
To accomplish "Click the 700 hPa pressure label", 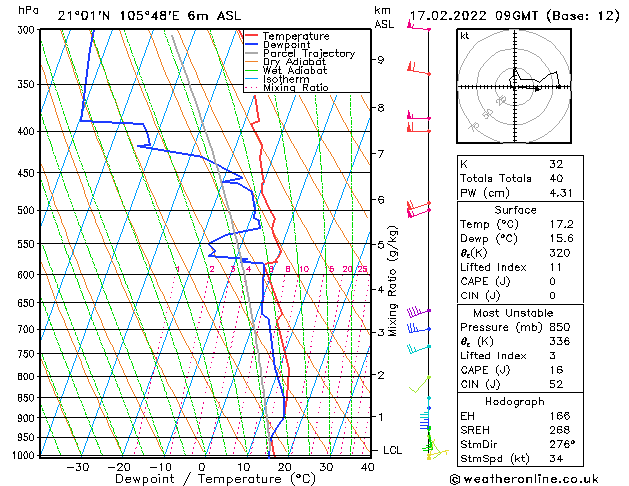I will click(28, 329).
